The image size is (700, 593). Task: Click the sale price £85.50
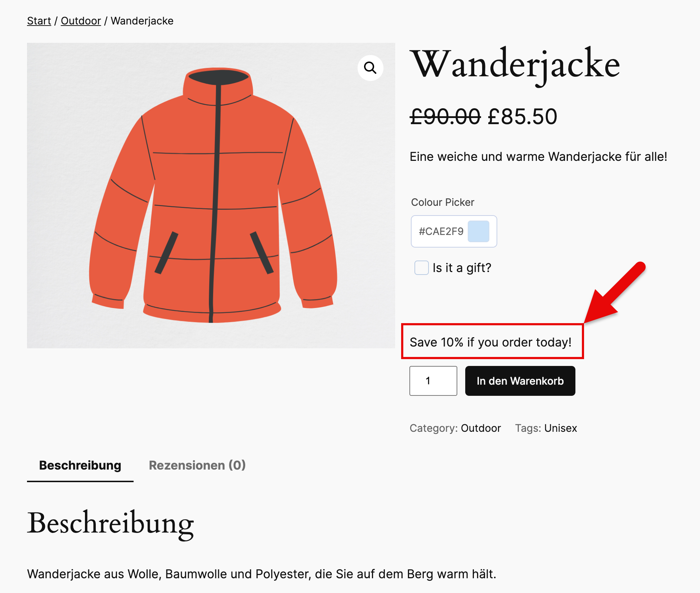click(522, 117)
